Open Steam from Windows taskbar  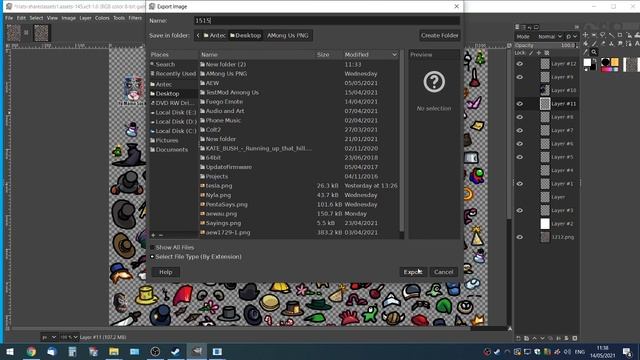176,351
